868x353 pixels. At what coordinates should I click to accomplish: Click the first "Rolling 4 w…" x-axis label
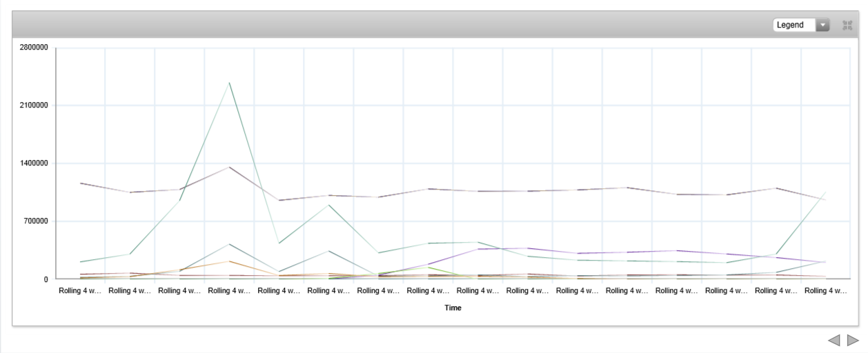80,291
